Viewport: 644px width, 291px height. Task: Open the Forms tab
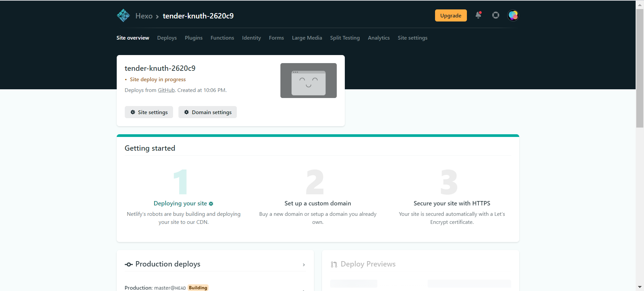click(276, 38)
